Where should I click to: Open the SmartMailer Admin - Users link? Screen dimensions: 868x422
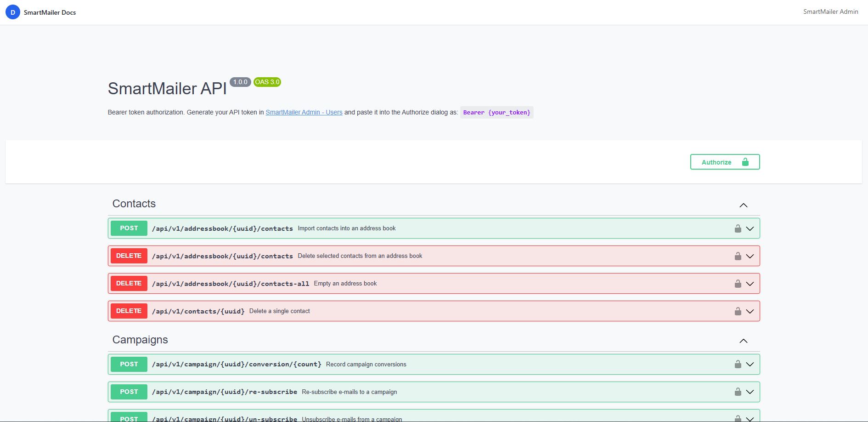pos(304,112)
